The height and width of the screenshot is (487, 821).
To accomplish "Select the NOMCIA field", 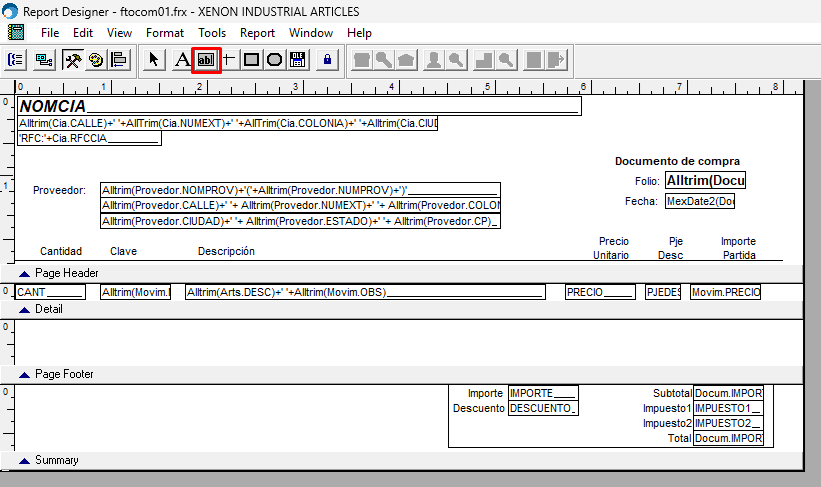I will point(299,106).
